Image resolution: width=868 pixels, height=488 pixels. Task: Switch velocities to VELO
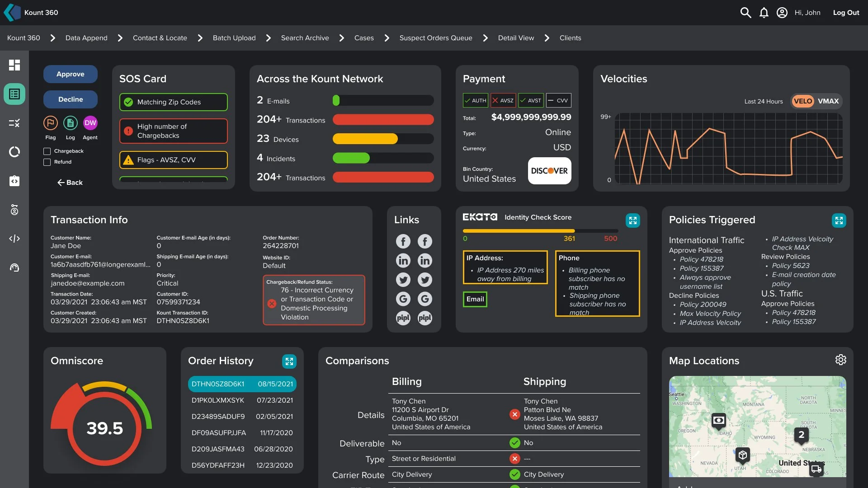(x=803, y=101)
